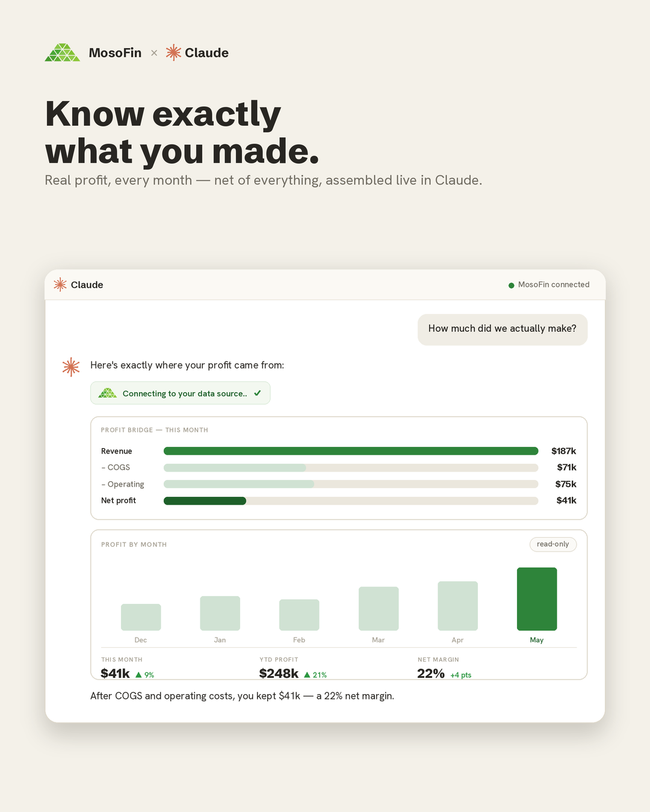Click the up arrow beside 21% YTD
The width and height of the screenshot is (650, 812).
pos(307,675)
